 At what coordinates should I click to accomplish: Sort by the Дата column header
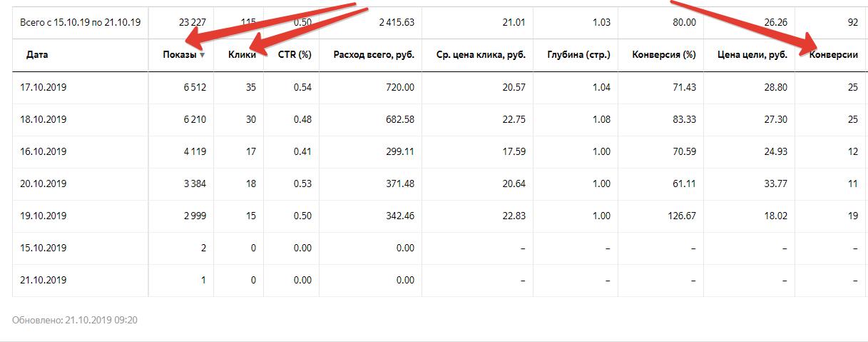[36, 54]
